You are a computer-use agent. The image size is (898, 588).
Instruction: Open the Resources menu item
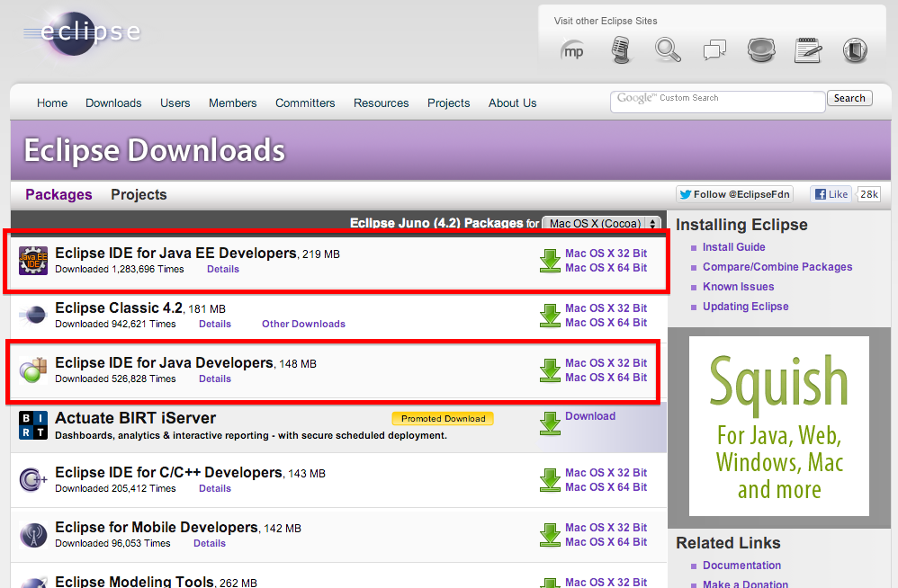(x=381, y=103)
